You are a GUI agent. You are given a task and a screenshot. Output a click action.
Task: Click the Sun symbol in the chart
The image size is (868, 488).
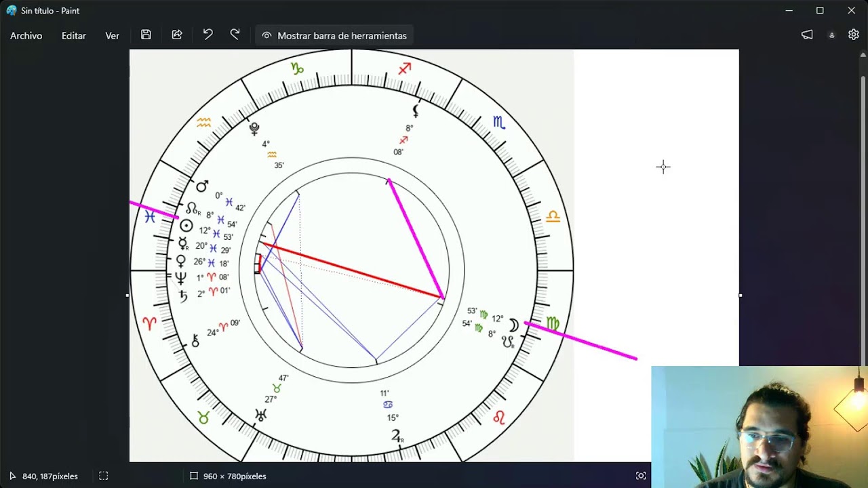click(x=186, y=226)
